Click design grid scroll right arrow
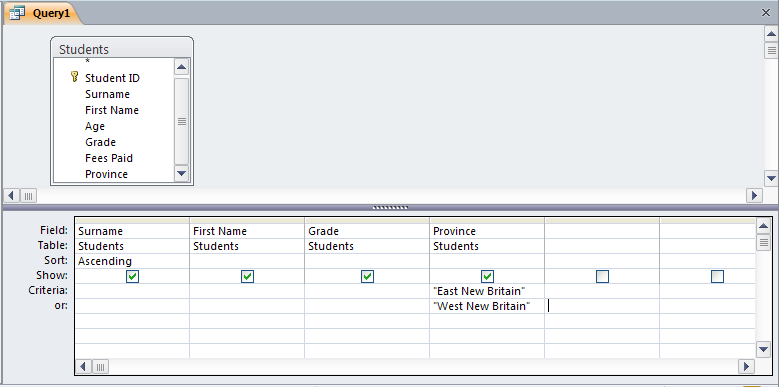 click(x=746, y=367)
